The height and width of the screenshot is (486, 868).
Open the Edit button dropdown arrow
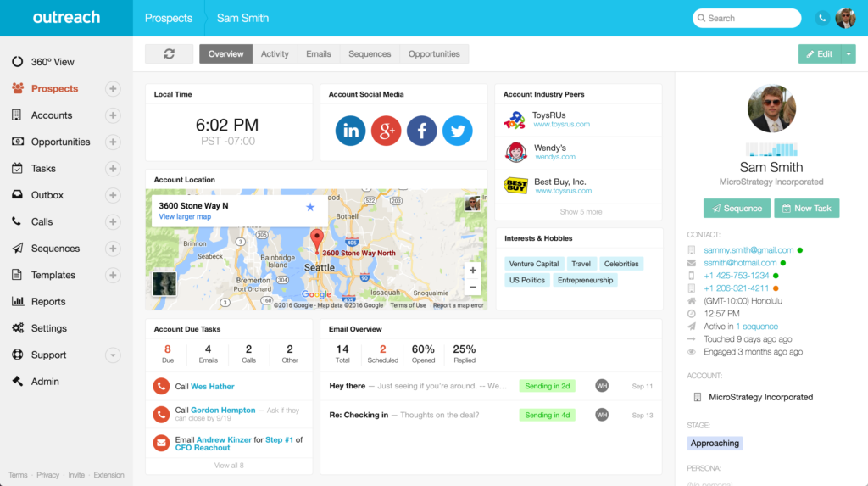849,53
